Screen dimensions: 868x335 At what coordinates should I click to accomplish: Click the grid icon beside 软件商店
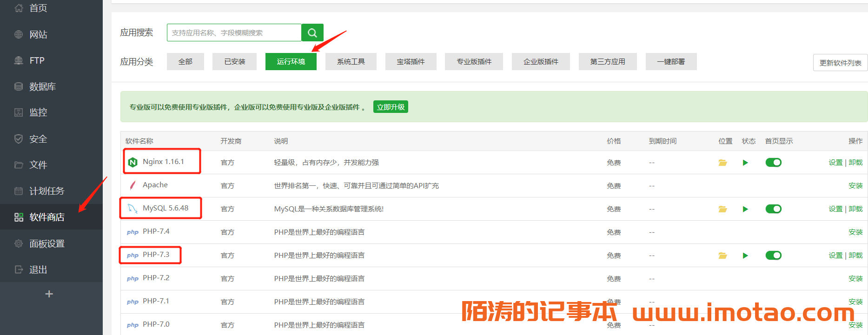pyautogui.click(x=19, y=217)
